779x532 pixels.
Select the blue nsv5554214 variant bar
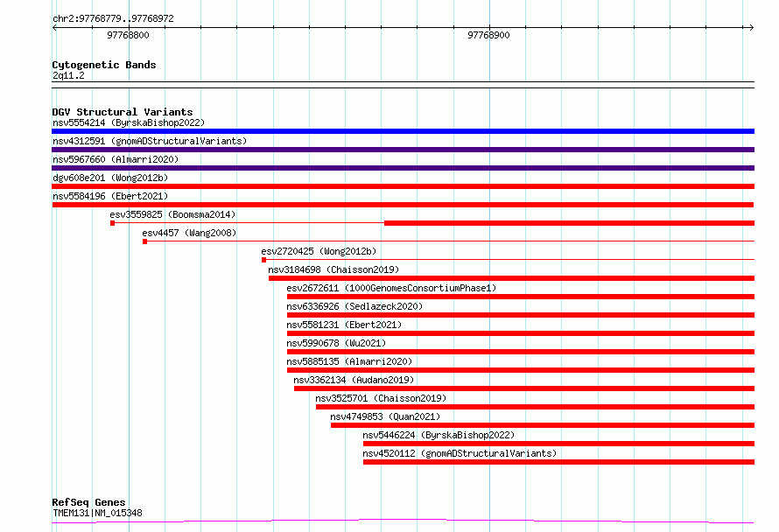[x=403, y=131]
